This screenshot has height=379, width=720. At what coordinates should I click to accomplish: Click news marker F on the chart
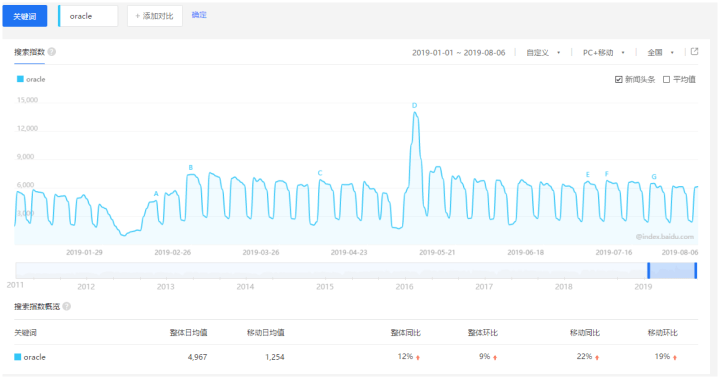click(x=607, y=174)
